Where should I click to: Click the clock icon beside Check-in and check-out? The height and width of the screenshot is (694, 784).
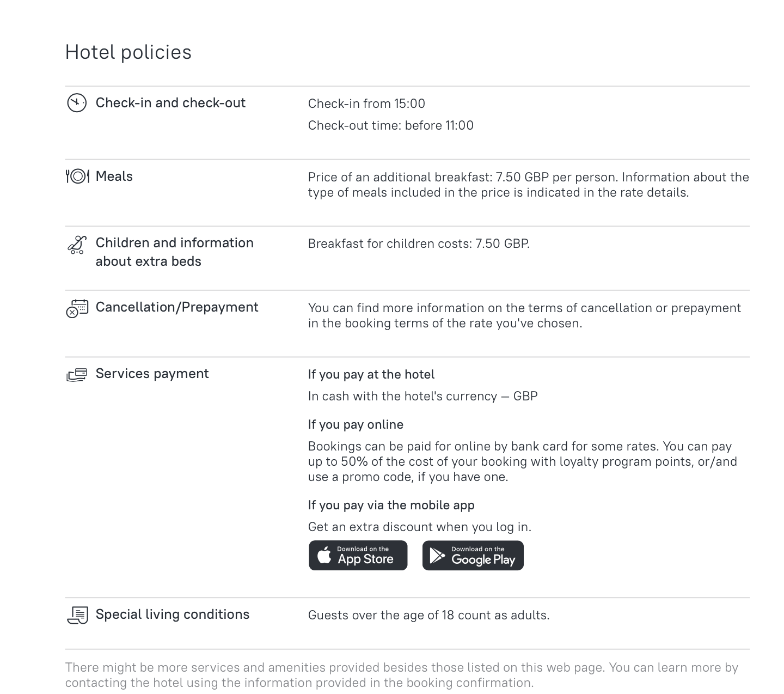tap(77, 103)
